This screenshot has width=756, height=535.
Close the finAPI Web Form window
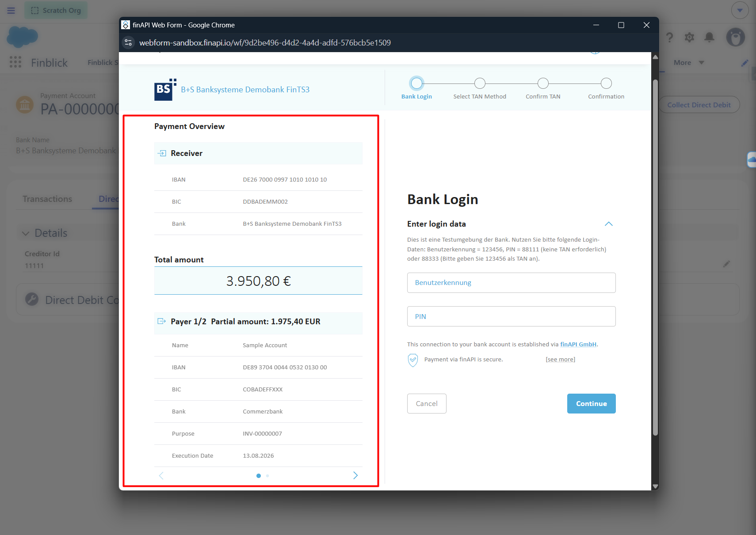[x=646, y=25]
